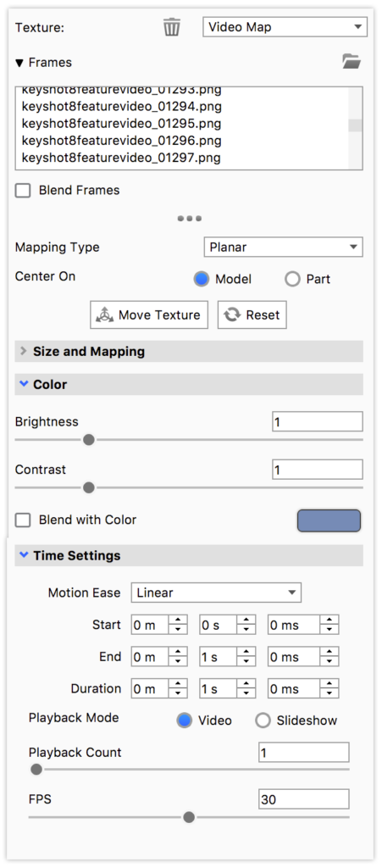Open the blend color swatch

click(x=329, y=521)
